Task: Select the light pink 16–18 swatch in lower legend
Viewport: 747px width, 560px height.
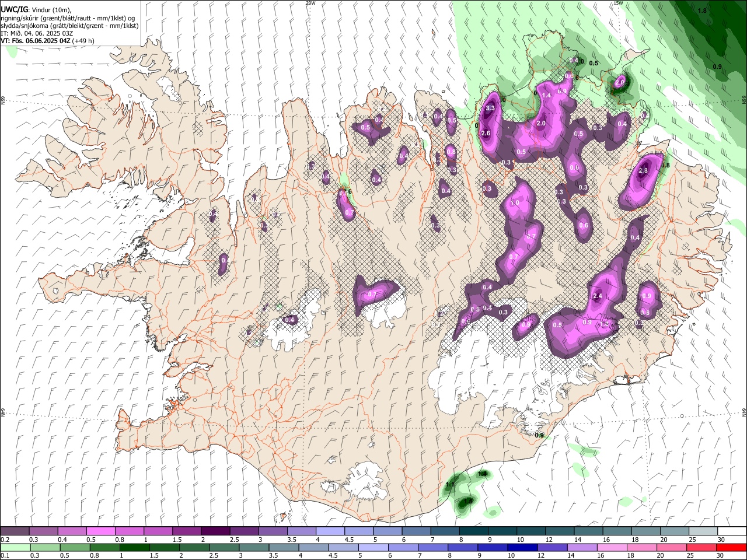Action: 612,547
